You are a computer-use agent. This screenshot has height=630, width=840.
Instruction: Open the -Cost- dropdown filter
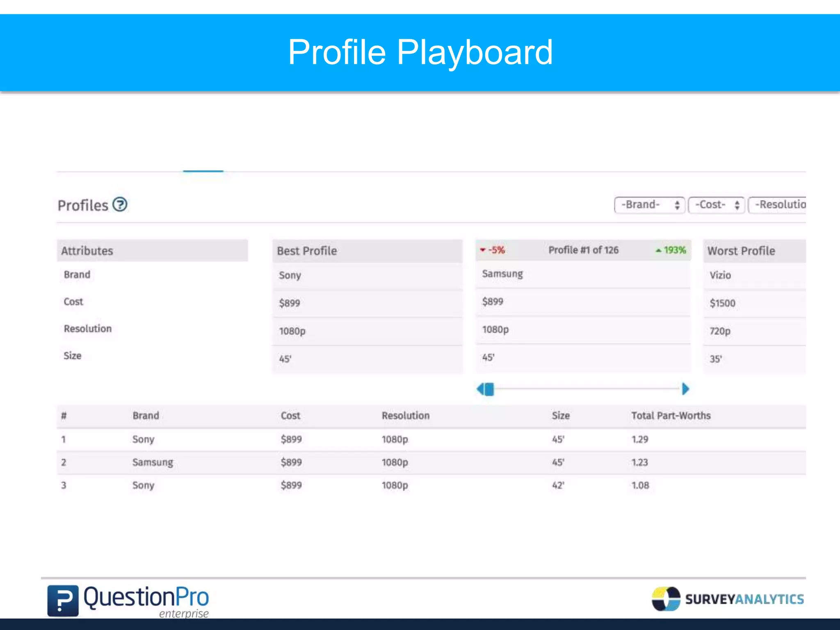716,205
